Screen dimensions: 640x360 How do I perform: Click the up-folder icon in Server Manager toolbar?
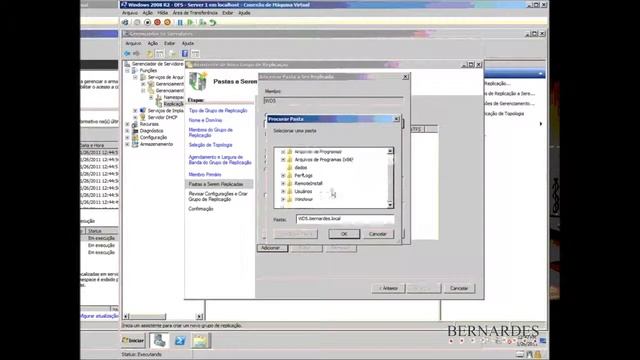point(149,53)
